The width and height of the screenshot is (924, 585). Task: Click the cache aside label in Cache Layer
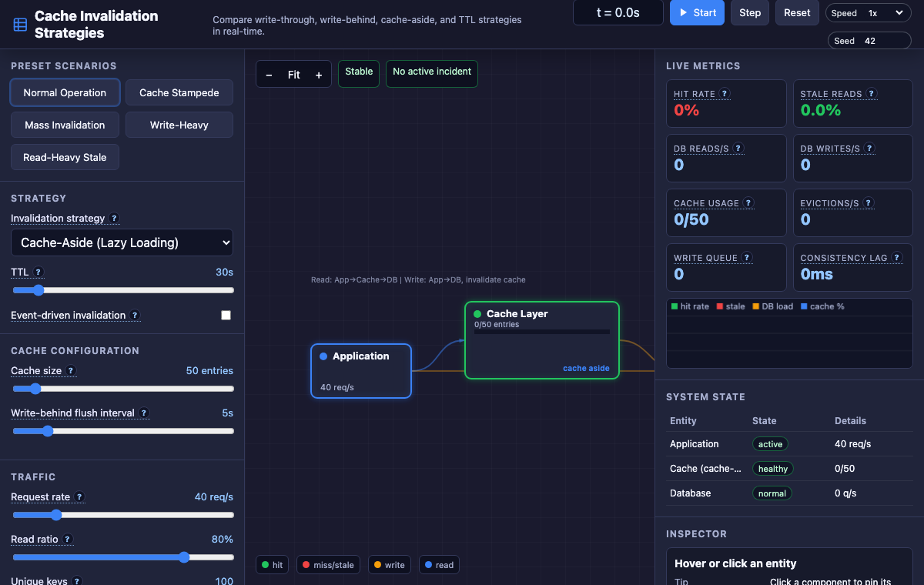point(586,368)
